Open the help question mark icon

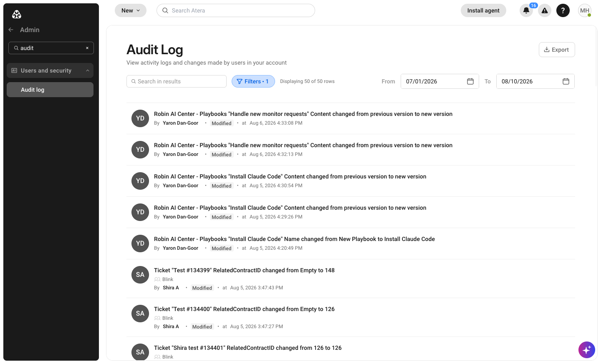point(563,10)
